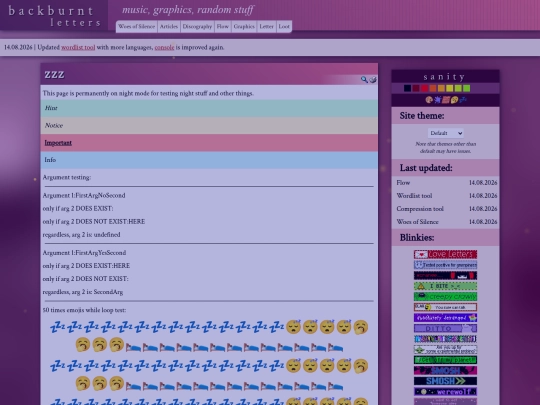Image resolution: width=540 pixels, height=405 pixels.
Task: Click the Last updated heading
Action: click(426, 168)
